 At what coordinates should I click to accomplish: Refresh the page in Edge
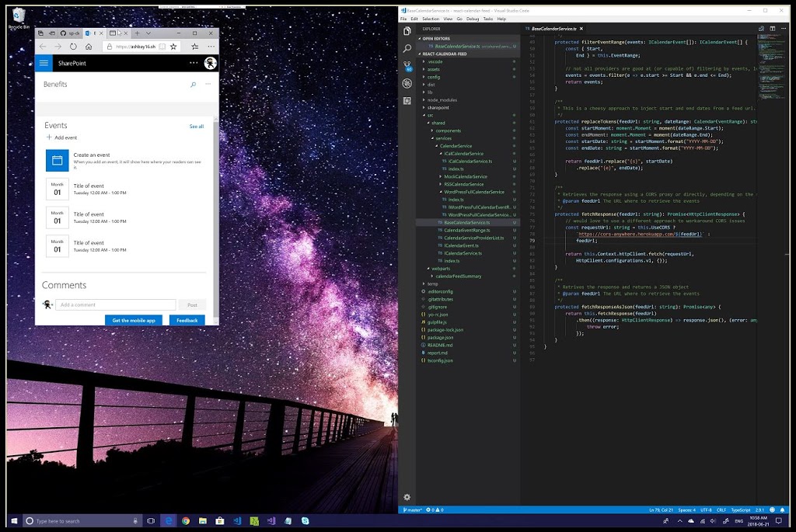[73, 47]
